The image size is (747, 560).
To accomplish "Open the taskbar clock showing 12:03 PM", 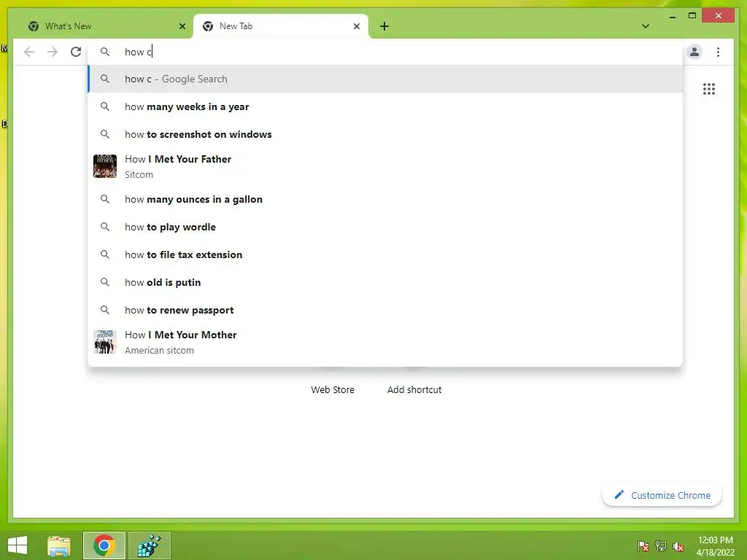I will click(715, 546).
